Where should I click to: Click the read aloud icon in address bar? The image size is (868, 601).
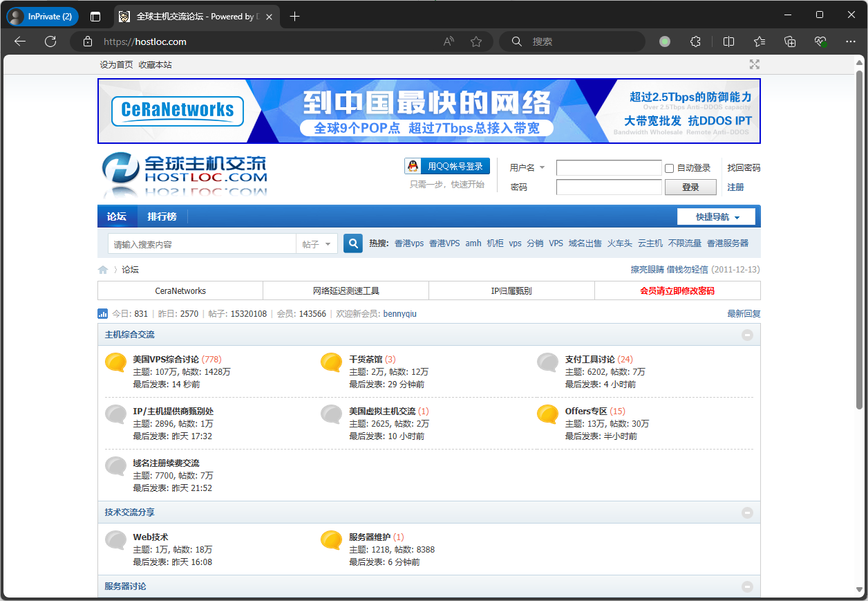point(449,41)
